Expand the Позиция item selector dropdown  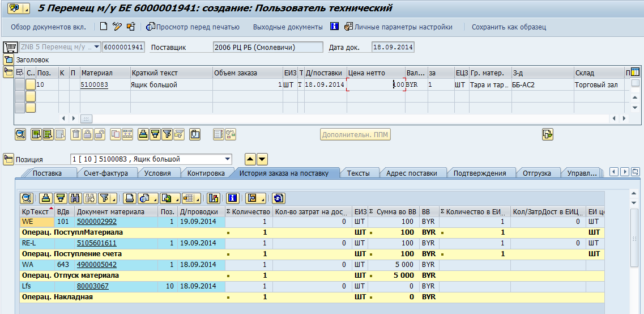[x=228, y=159]
